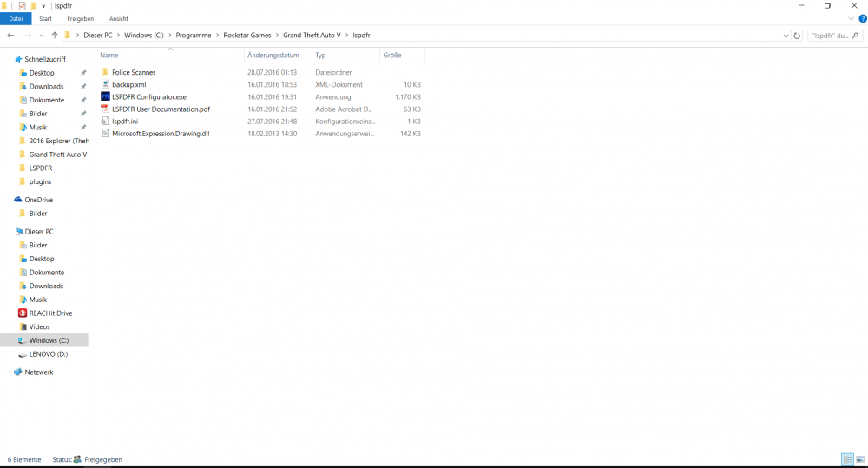868x468 pixels.
Task: Open the help question mark icon
Action: pyautogui.click(x=863, y=19)
